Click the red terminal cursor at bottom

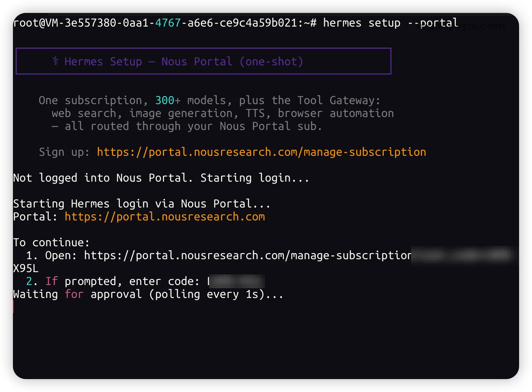pyautogui.click(x=14, y=307)
